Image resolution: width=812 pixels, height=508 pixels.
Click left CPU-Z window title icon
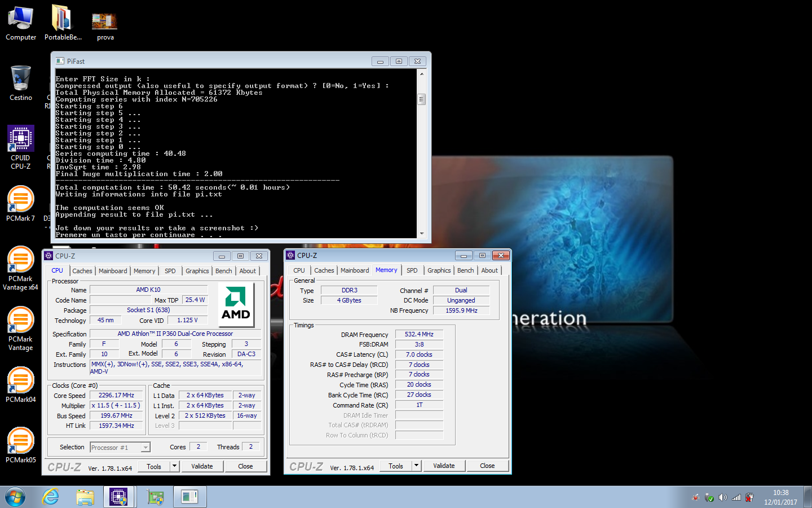point(48,256)
